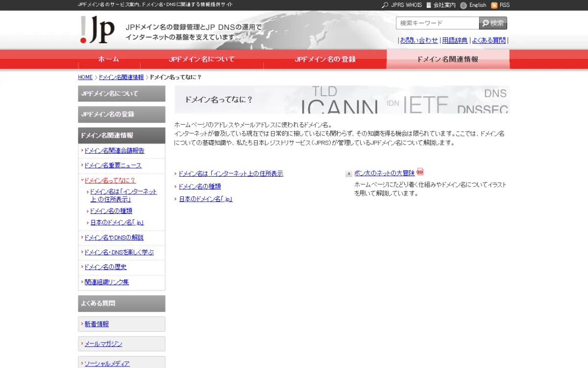The image size is (588, 368).
Task: Open sidebar sub-item ドメイン名の種類
Action: (x=111, y=211)
